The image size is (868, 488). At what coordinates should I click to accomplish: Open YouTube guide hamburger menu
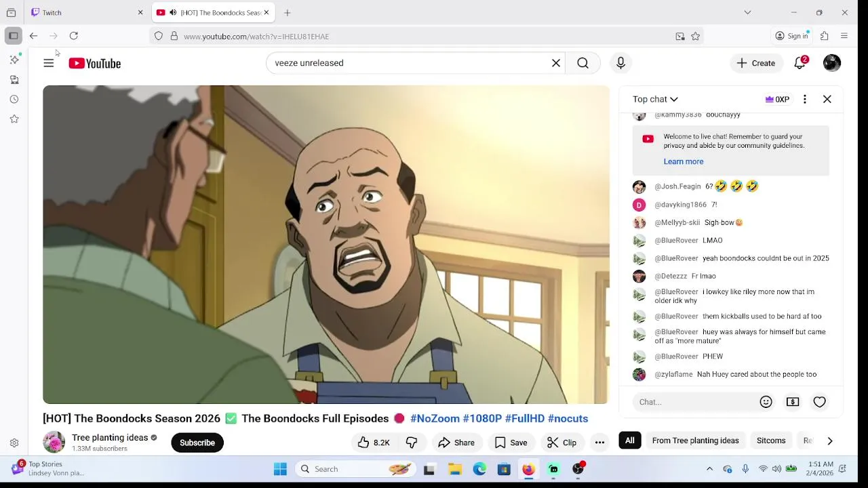(x=48, y=63)
